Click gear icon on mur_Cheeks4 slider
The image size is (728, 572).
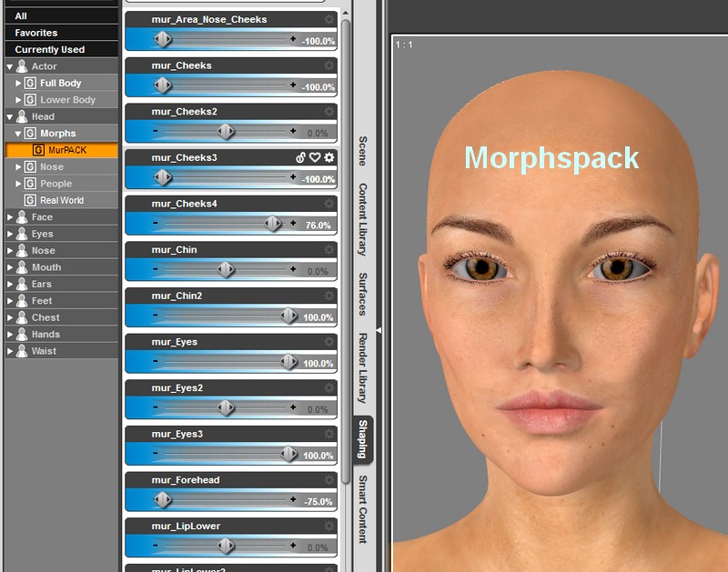click(x=329, y=204)
